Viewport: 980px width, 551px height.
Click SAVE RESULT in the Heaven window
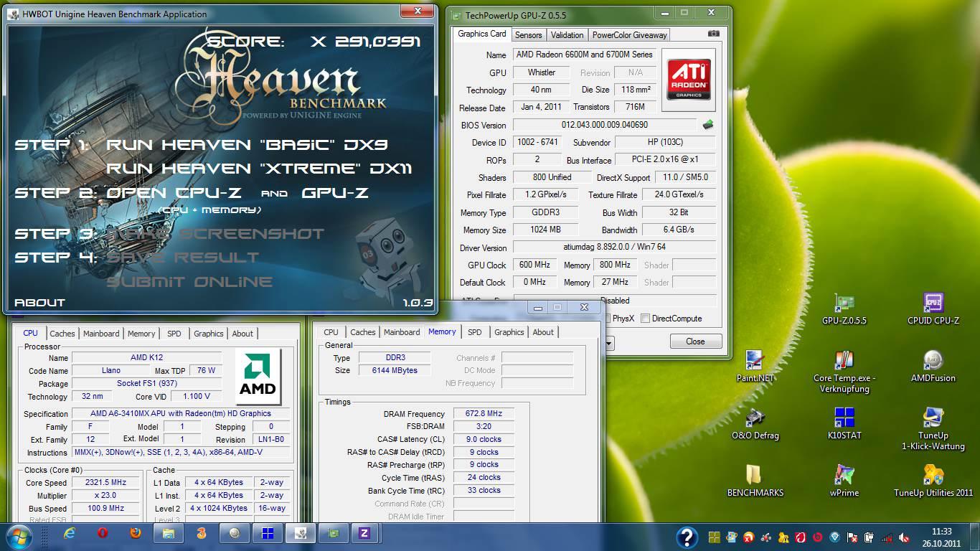click(183, 258)
